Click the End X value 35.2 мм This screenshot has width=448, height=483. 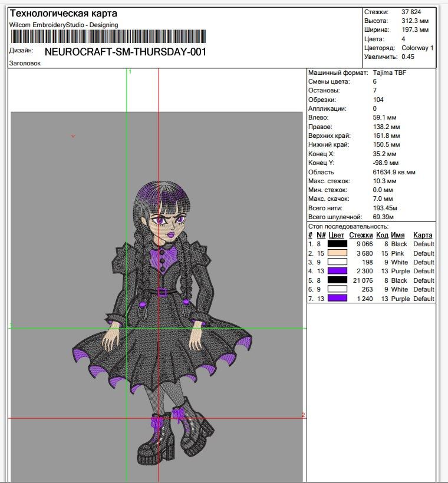pos(384,154)
